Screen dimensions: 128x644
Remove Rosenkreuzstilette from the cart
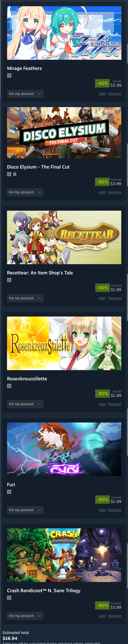(x=115, y=404)
